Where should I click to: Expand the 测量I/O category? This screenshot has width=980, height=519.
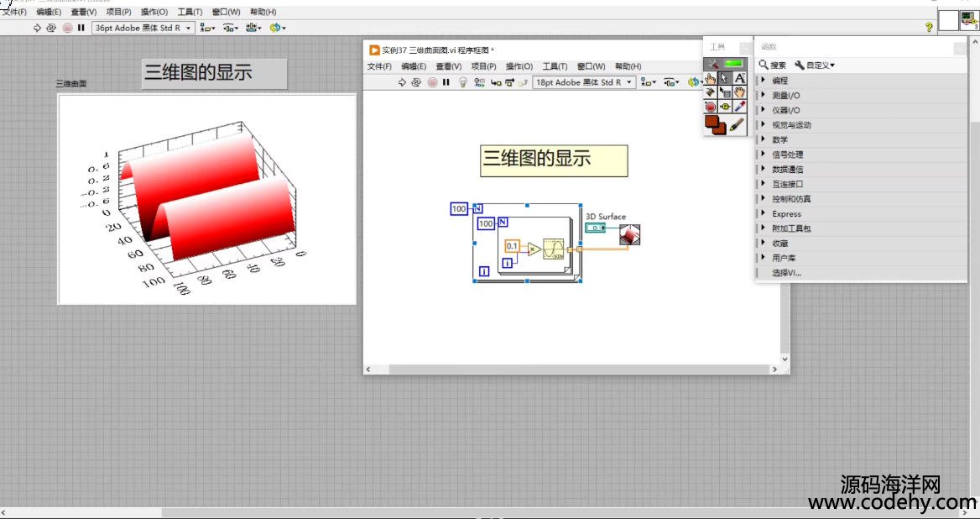click(861, 95)
